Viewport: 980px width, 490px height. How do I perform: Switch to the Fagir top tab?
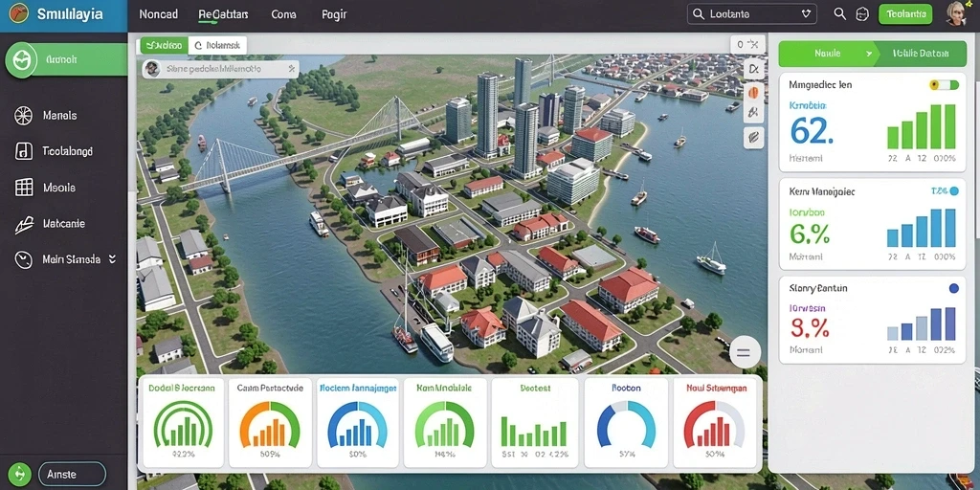point(334,14)
